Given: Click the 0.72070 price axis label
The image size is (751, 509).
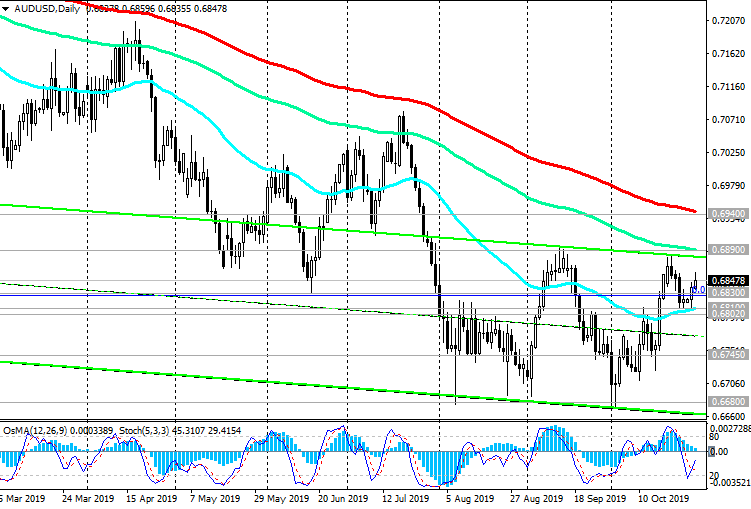Looking at the screenshot, I should point(728,21).
